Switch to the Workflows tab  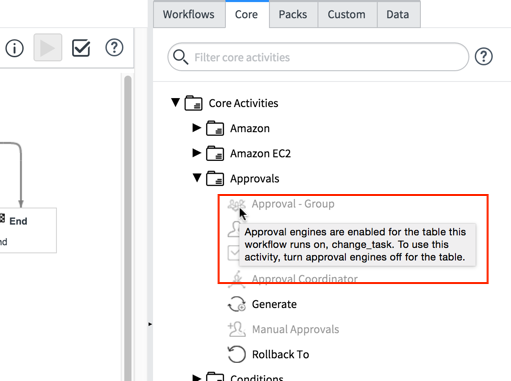pyautogui.click(x=189, y=14)
